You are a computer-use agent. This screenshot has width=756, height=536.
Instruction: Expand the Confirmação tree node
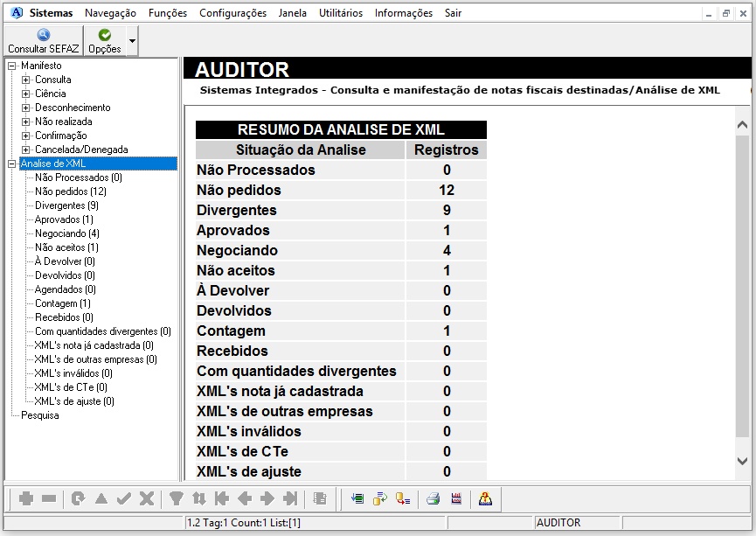pyautogui.click(x=26, y=136)
